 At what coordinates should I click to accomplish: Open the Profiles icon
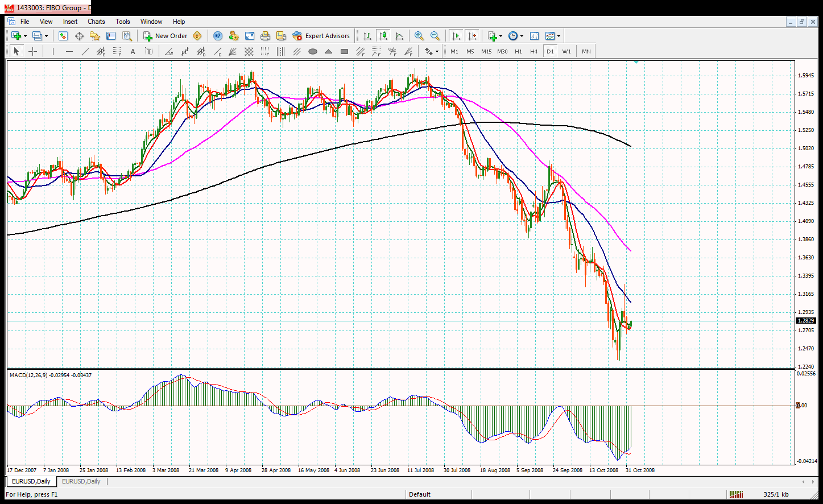(x=38, y=36)
